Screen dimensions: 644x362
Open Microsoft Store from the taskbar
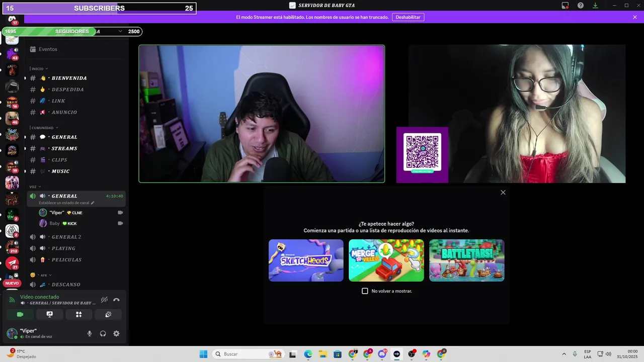338,354
